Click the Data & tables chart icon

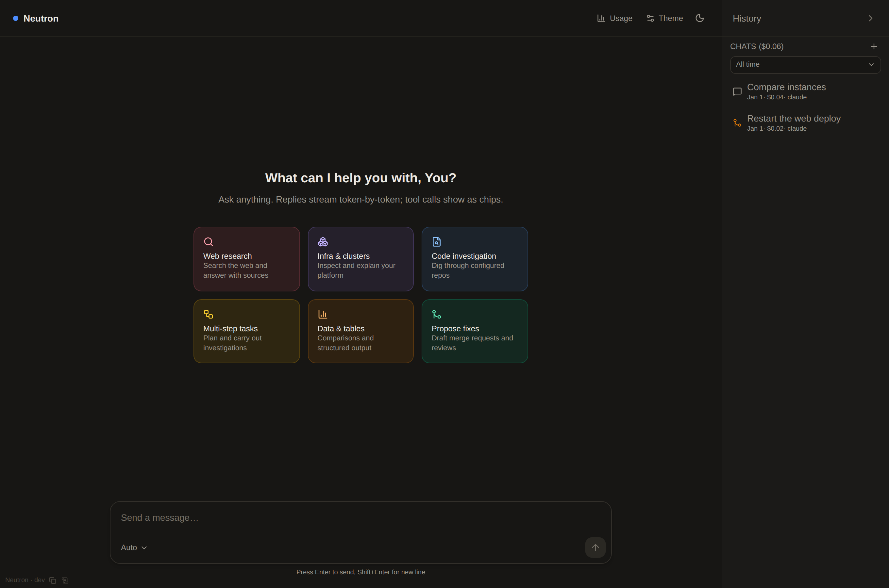[x=323, y=314]
